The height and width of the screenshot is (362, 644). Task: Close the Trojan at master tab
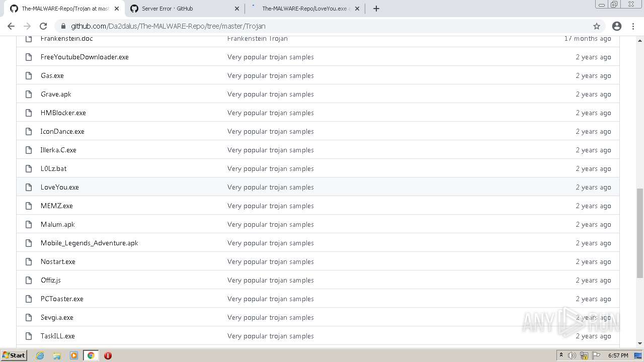pos(117,9)
